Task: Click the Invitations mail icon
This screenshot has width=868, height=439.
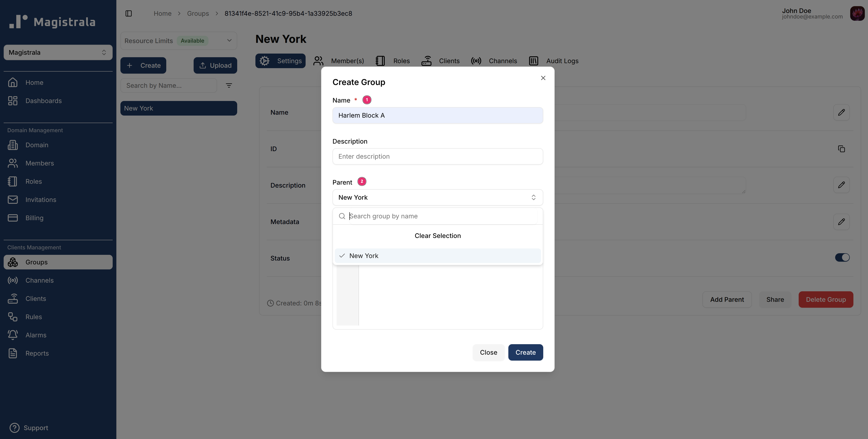Action: point(13,199)
